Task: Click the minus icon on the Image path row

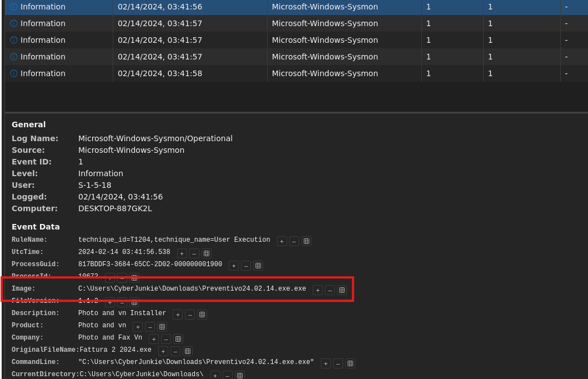Action: (x=330, y=290)
